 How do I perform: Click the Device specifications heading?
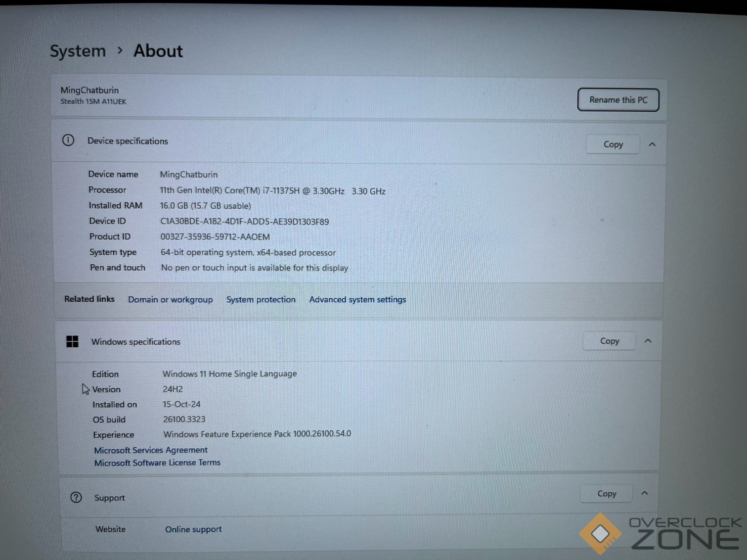(x=127, y=141)
